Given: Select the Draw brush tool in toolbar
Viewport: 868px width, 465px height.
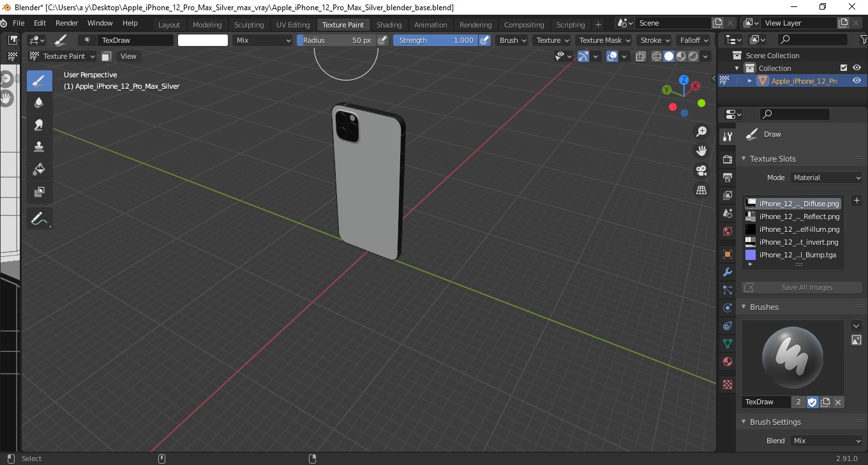Looking at the screenshot, I should (x=39, y=81).
